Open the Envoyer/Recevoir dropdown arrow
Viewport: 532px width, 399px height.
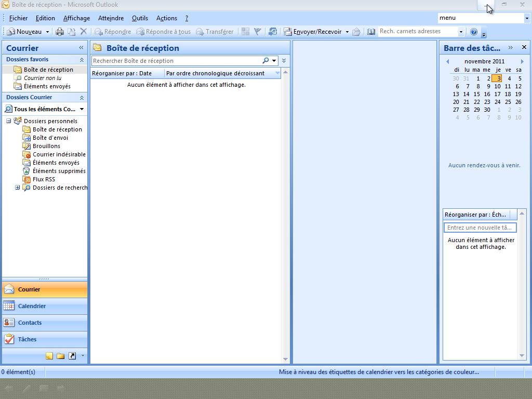click(347, 32)
